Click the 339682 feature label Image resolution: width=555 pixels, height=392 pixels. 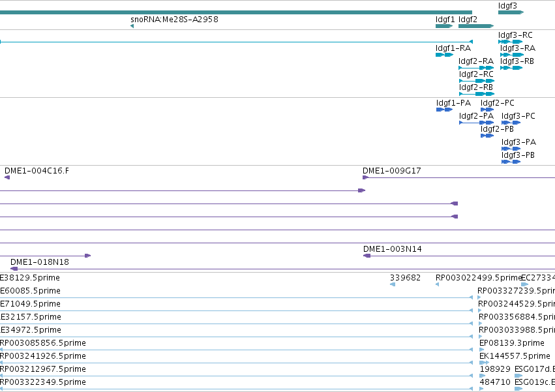coord(405,278)
